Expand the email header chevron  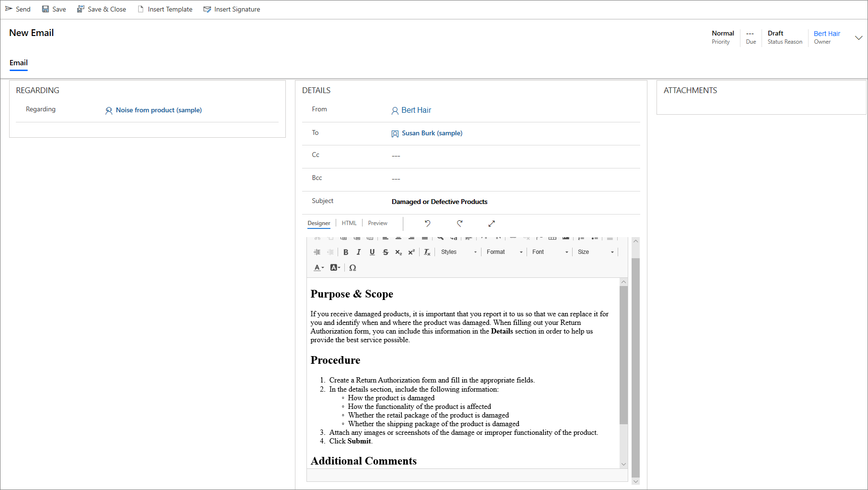pyautogui.click(x=859, y=37)
